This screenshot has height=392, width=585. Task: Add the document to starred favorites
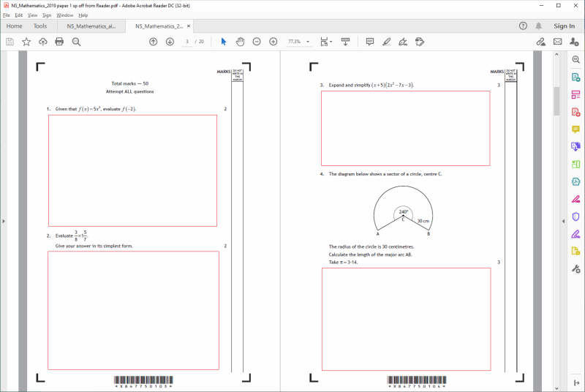26,42
